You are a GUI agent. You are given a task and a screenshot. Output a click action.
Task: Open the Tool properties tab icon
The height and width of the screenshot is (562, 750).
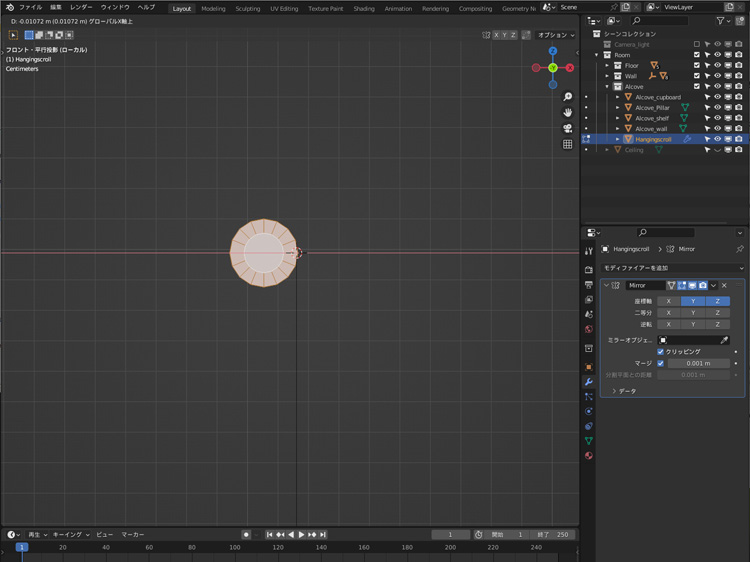click(589, 251)
